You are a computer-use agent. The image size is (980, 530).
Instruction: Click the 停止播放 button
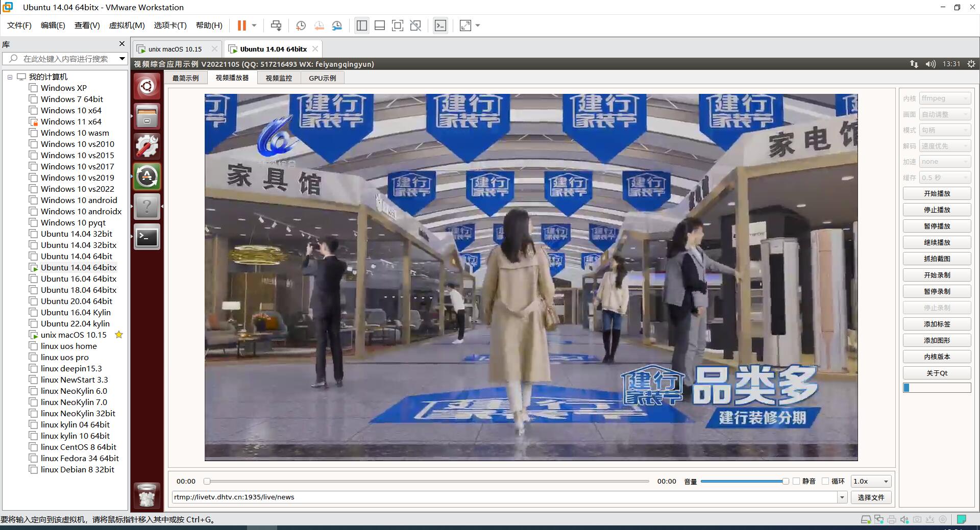point(937,210)
